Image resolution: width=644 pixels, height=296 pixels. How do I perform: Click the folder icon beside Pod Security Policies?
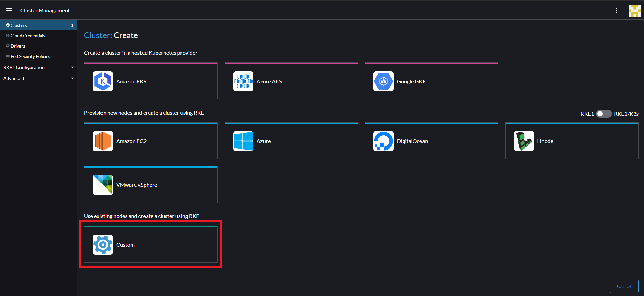click(x=8, y=56)
